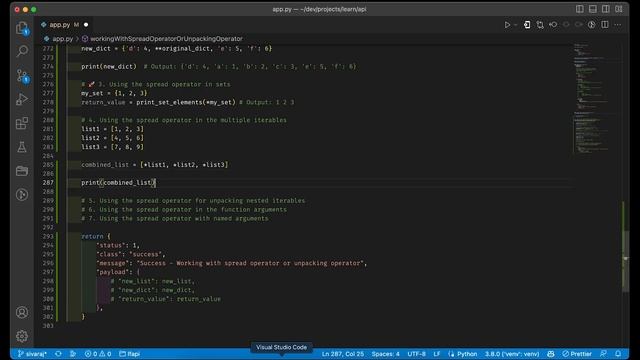The height and width of the screenshot is (360, 640).
Task: Click the my_set = {1, 2, 3} line
Action: (x=114, y=93)
